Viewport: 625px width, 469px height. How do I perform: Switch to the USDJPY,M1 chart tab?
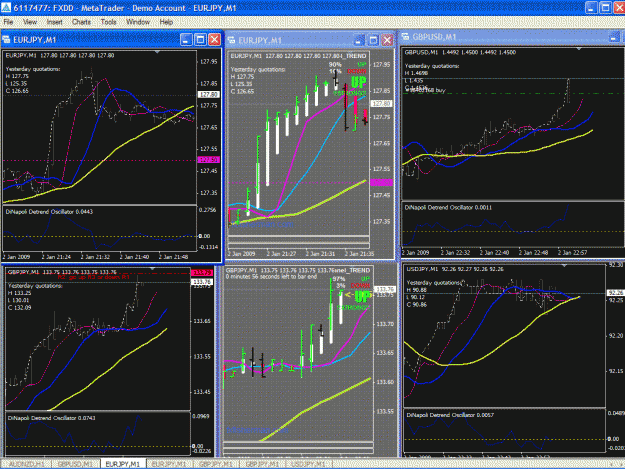tap(308, 464)
